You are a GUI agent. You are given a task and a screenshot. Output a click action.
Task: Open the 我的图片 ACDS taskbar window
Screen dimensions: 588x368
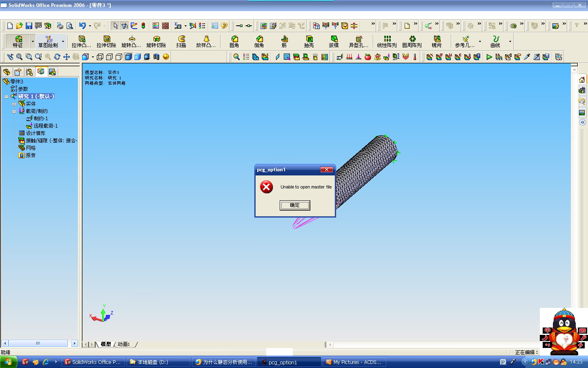pos(354,362)
